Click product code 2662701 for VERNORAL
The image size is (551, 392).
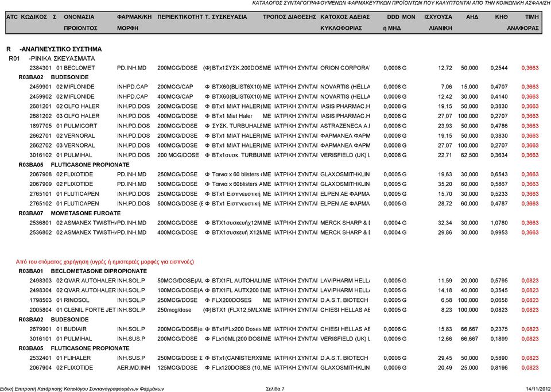(x=40, y=135)
